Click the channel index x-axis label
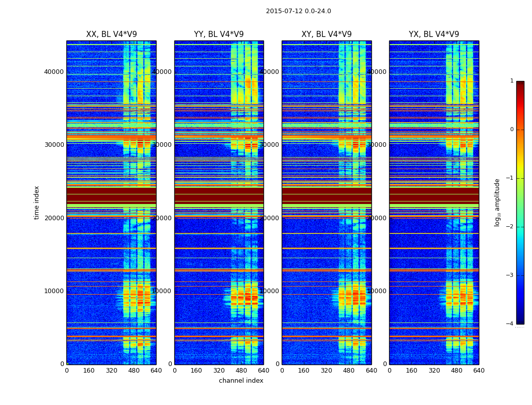Image resolution: width=532 pixels, height=405 pixels. click(241, 381)
